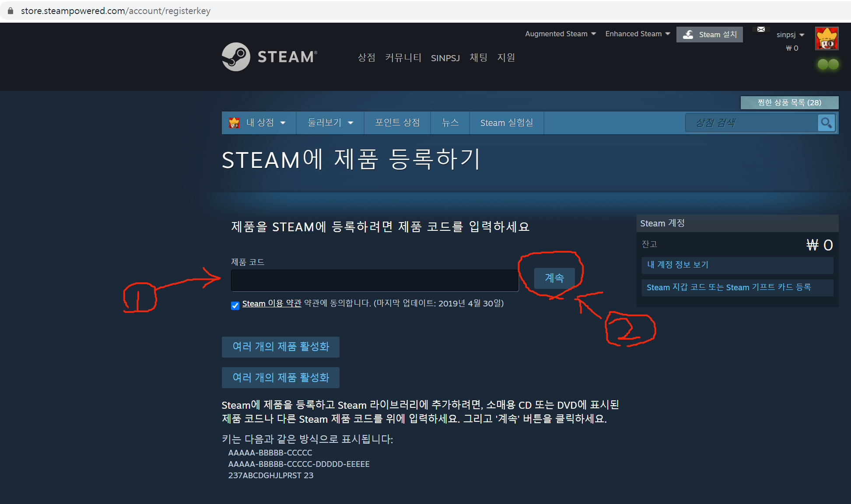851x504 pixels.
Task: Open the Steam 실험실 tab
Action: 506,123
